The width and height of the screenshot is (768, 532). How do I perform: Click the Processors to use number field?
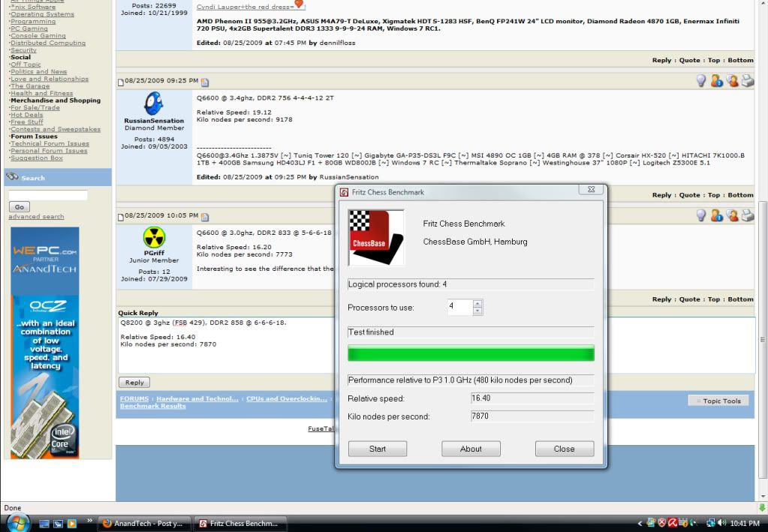tap(460, 307)
